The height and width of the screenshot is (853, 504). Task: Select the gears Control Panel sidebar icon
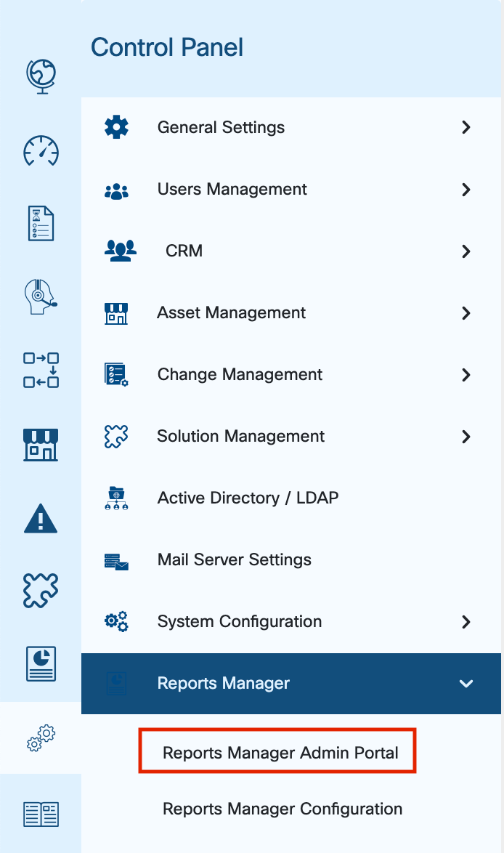click(x=41, y=737)
